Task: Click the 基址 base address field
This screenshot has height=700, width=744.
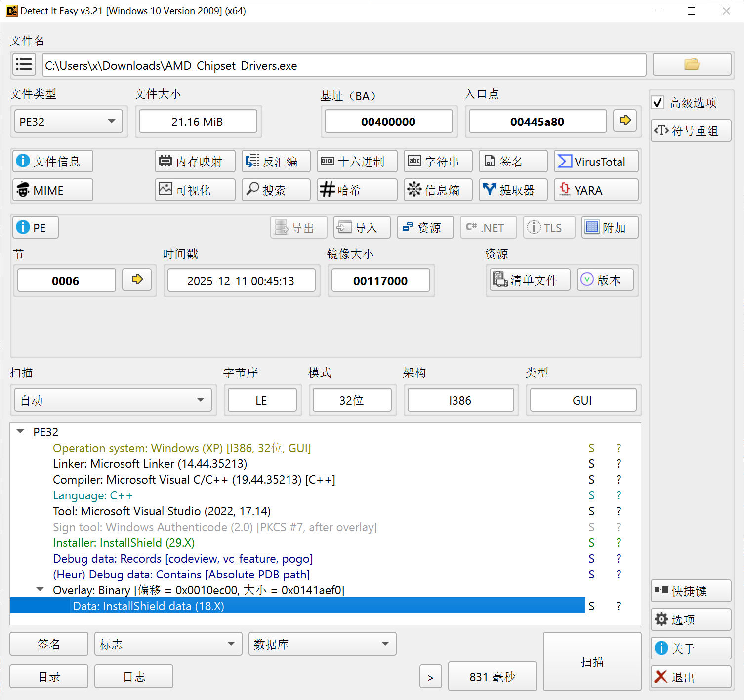Action: pyautogui.click(x=389, y=122)
